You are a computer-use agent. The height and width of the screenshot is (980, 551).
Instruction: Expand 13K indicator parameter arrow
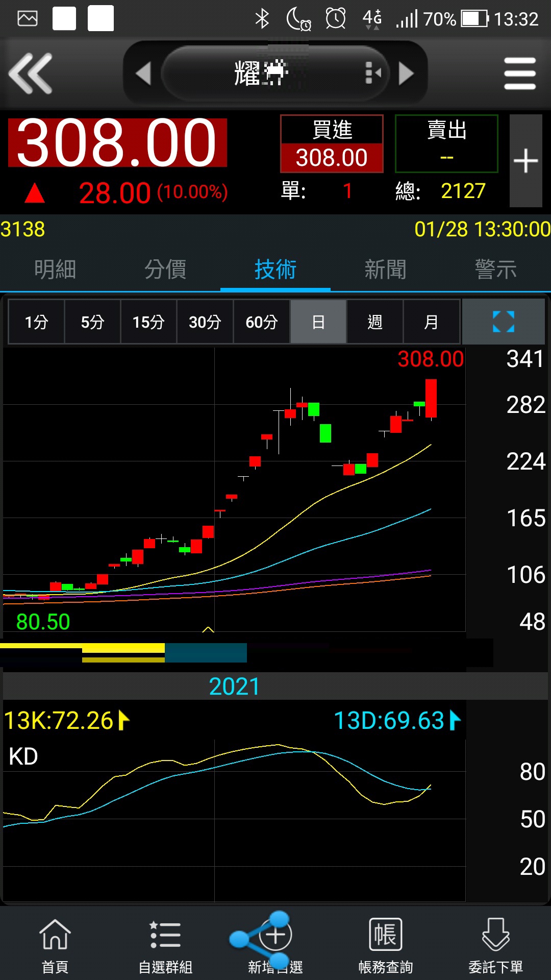[x=124, y=721]
